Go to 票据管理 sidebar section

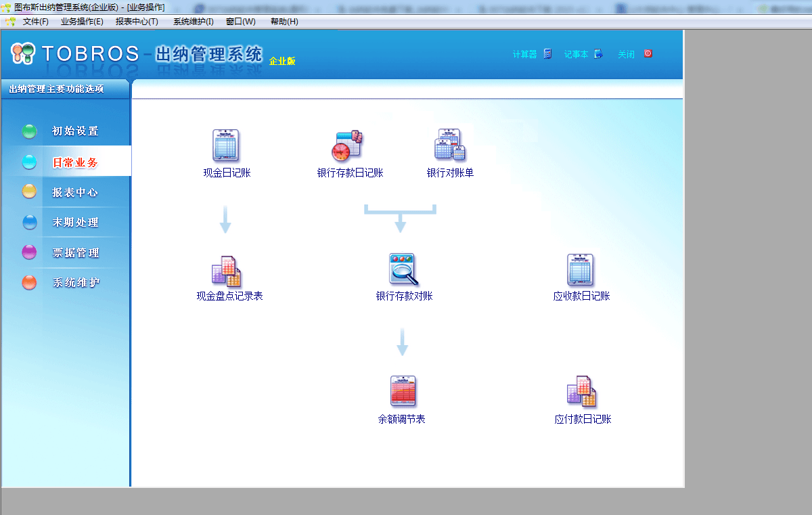[x=75, y=253]
